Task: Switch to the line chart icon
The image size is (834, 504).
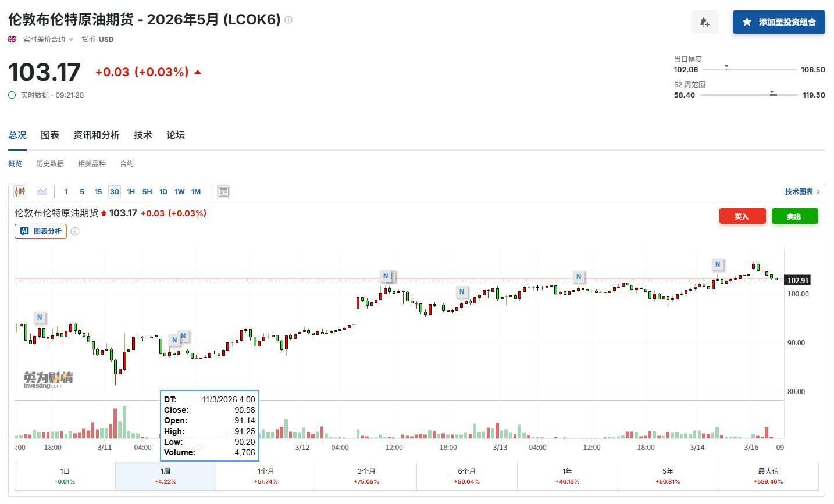Action: pyautogui.click(x=41, y=191)
